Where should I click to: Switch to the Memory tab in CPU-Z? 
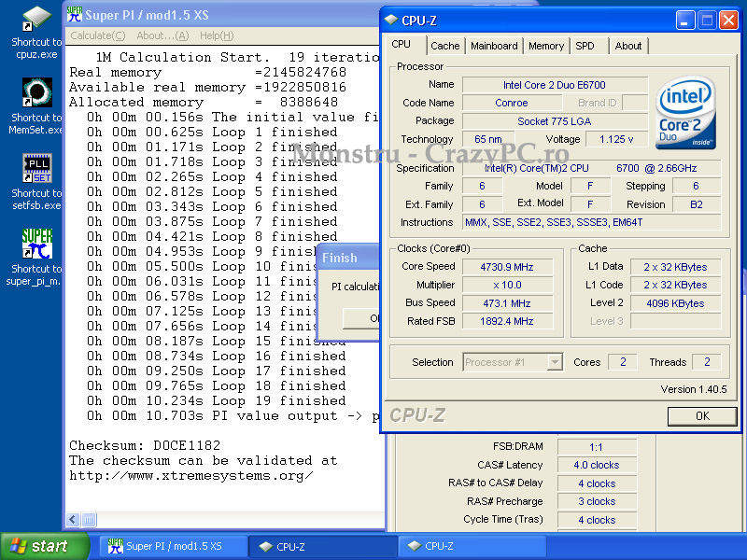pyautogui.click(x=546, y=46)
